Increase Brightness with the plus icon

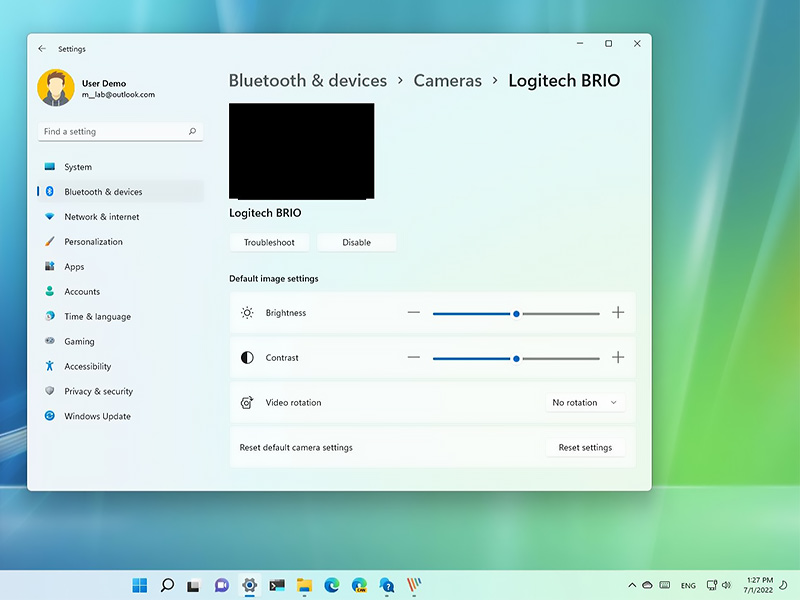tap(618, 312)
